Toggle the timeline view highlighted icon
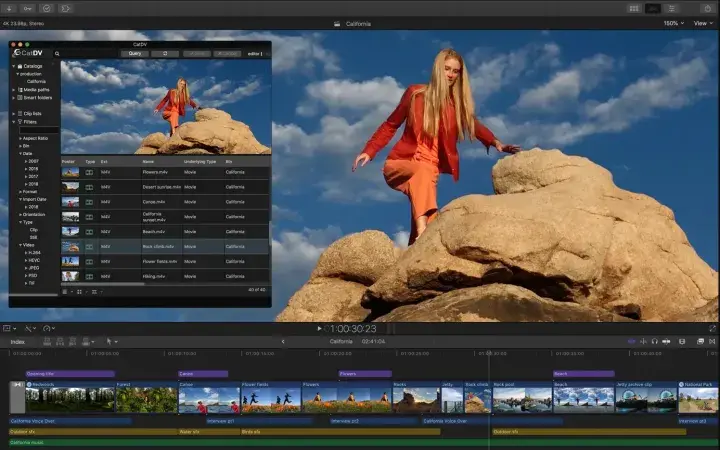Screen dimensions: 720x450 653,8
